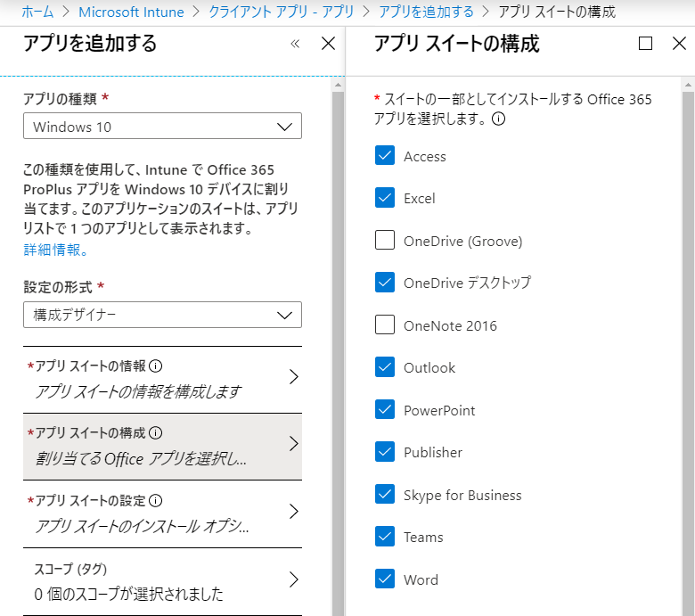
Task: Close the アプリ スイートの構成 blade
Action: pyautogui.click(x=679, y=44)
